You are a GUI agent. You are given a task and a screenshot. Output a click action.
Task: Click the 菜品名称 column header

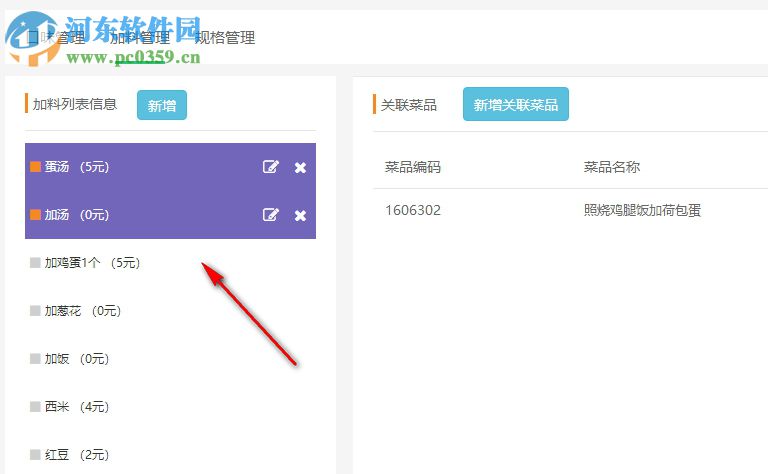pos(612,167)
